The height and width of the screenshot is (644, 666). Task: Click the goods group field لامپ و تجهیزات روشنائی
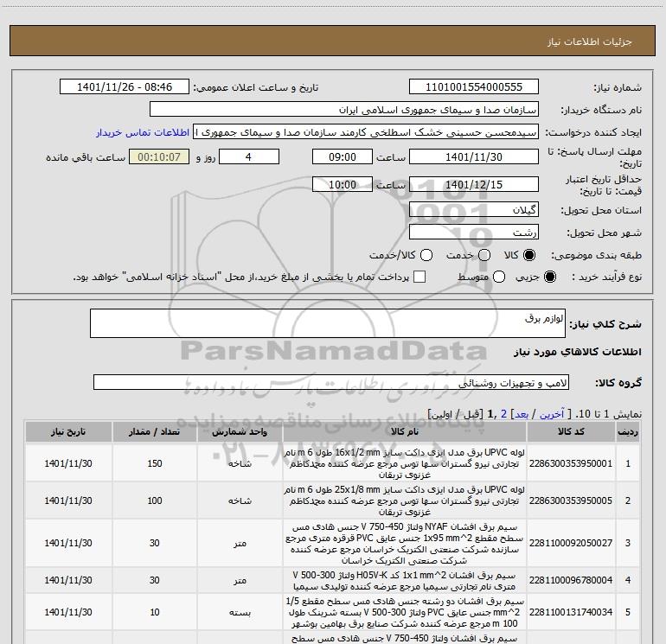[x=331, y=382]
